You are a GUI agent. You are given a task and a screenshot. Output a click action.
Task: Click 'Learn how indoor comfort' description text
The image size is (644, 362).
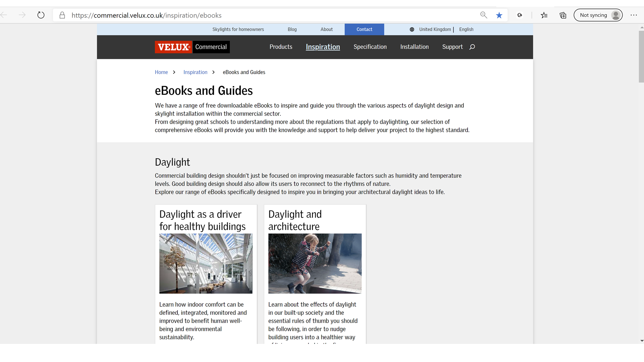(203, 321)
